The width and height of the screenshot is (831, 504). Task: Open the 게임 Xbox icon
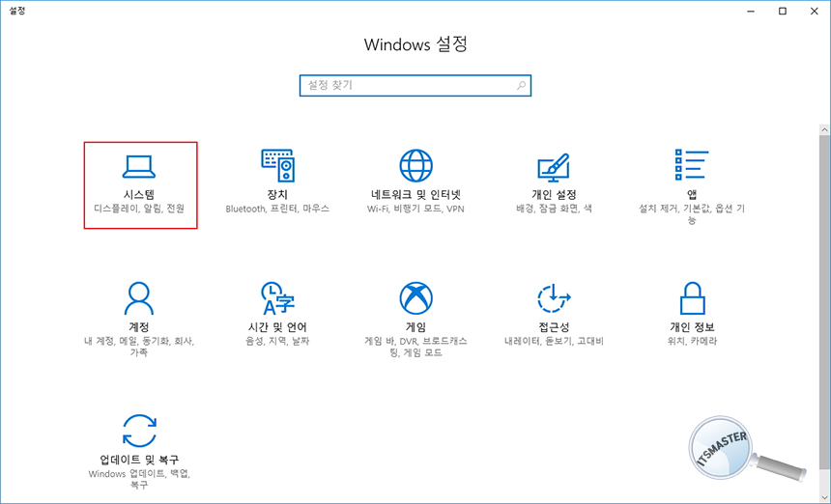415,298
